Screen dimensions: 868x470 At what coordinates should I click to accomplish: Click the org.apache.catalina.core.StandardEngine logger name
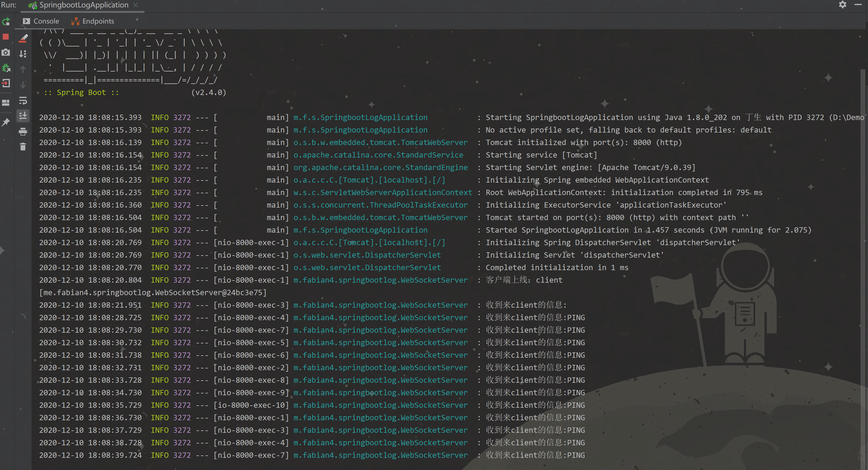point(380,167)
